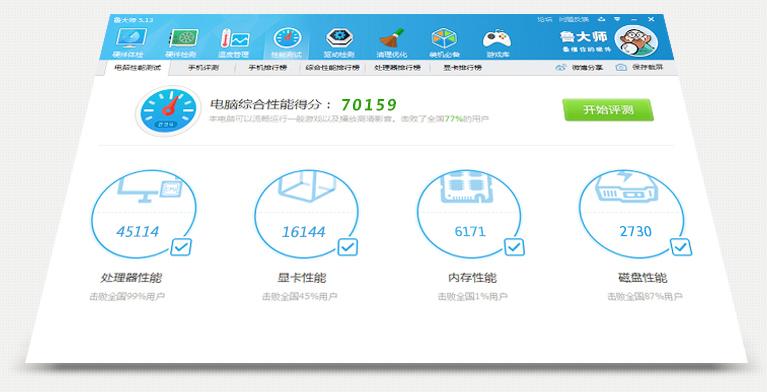
Task: Click the 微博分享 link
Action: coord(587,68)
